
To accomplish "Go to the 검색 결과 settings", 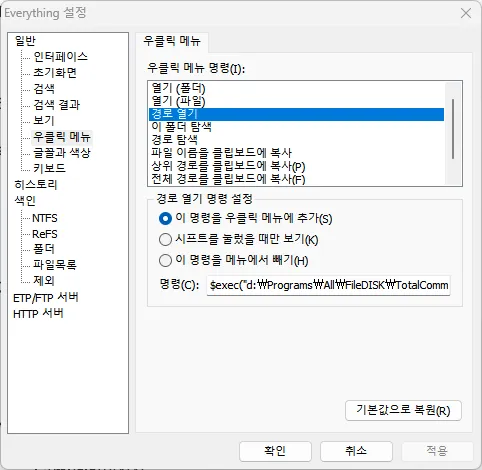I will point(56,104).
